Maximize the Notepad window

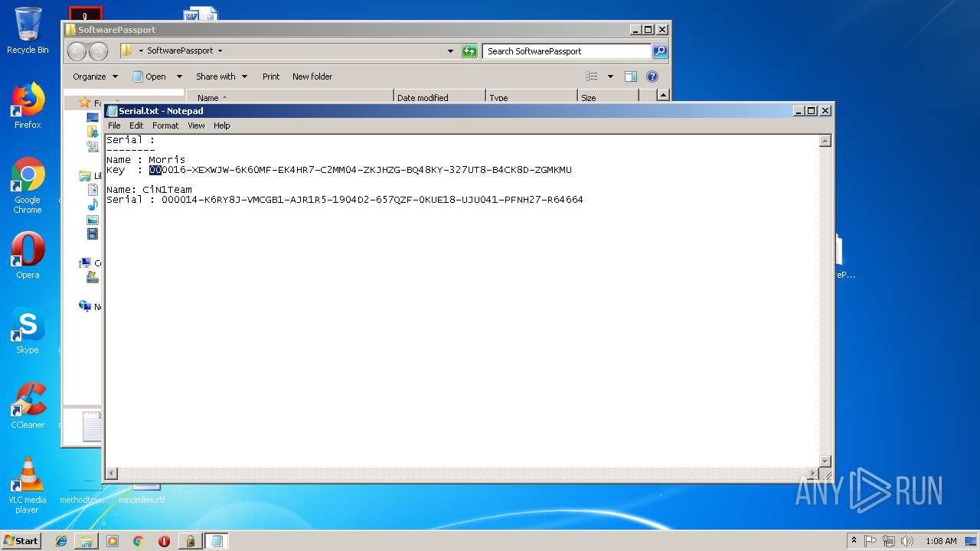pyautogui.click(x=812, y=111)
